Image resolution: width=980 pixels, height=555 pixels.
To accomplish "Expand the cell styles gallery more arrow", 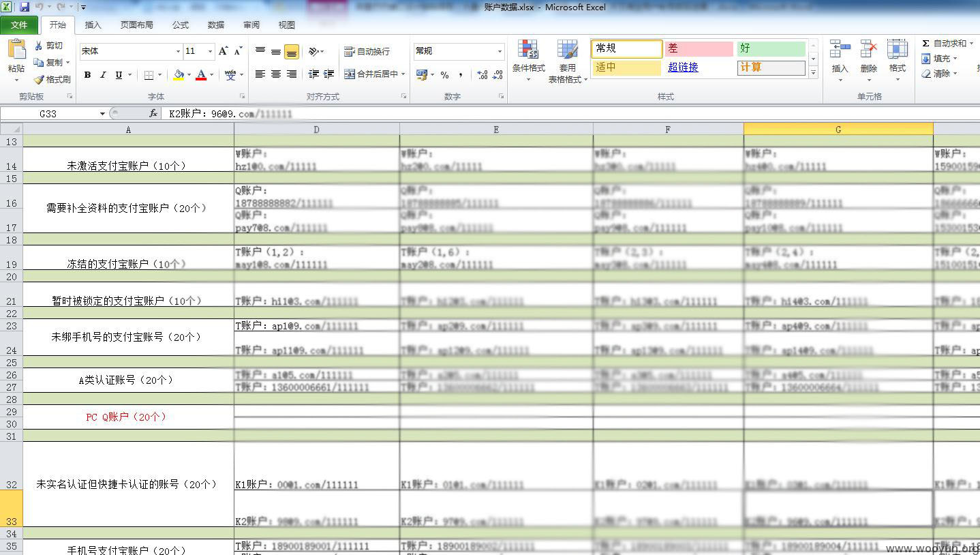I will coord(813,73).
